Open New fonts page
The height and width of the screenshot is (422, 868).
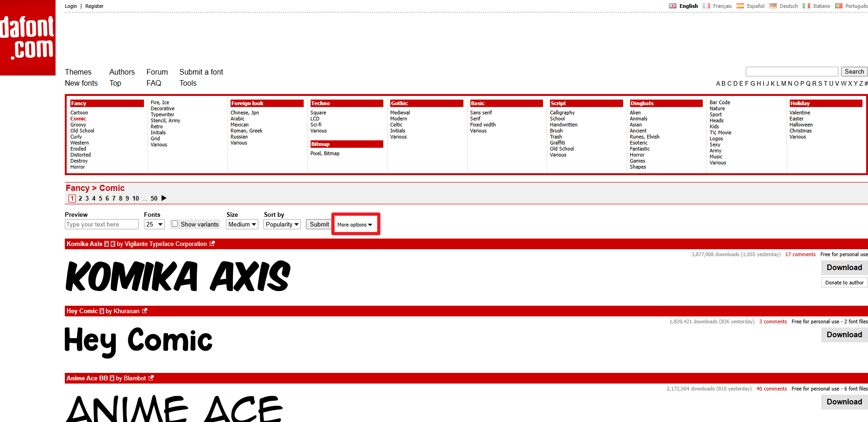pos(81,83)
